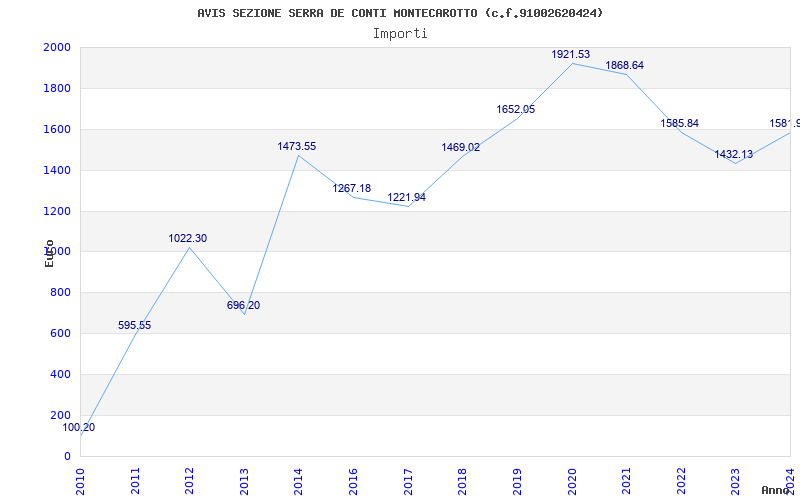
Task: Click the x-axis year 2021
Action: [627, 481]
